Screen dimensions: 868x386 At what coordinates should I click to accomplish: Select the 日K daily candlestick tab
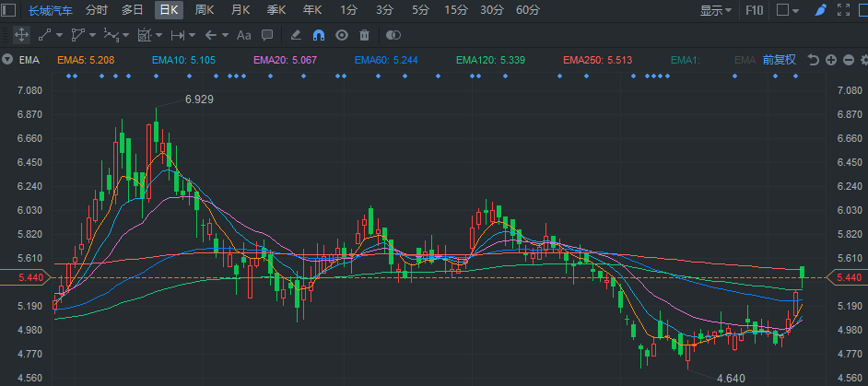tap(169, 10)
